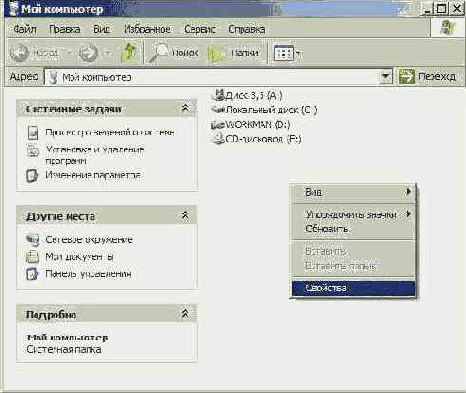Select the WORKMAN (D:) drive icon

218,125
